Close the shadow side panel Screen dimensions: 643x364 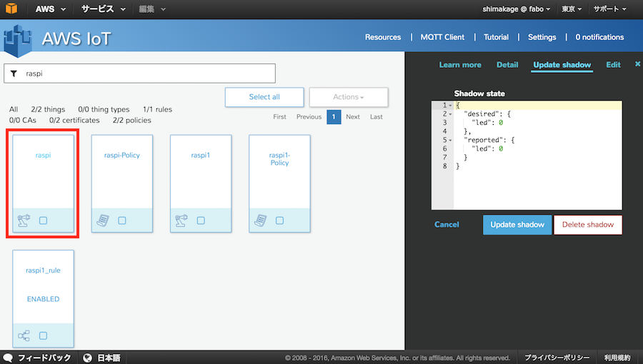pyautogui.click(x=637, y=64)
